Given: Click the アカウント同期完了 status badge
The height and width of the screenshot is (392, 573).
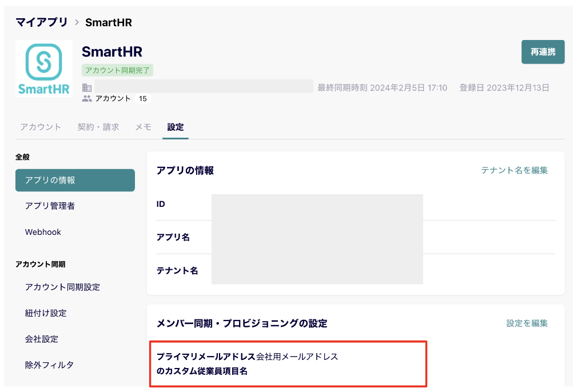Looking at the screenshot, I should click(117, 70).
